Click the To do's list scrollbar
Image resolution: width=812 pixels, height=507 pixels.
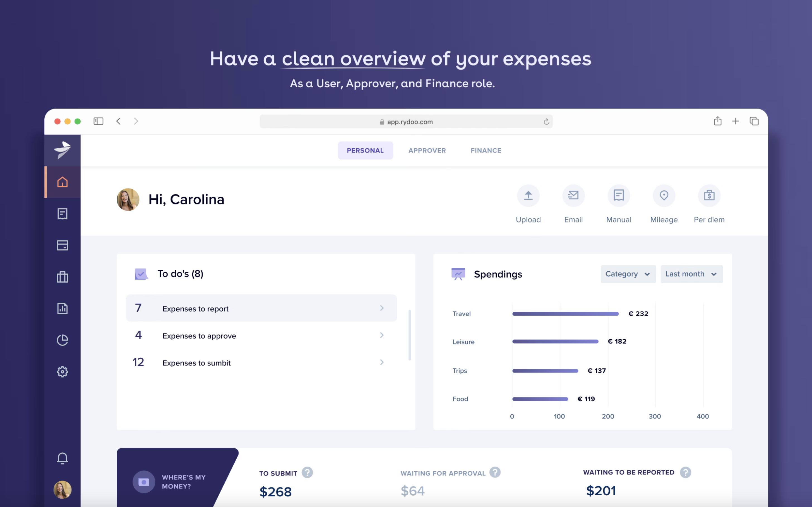pyautogui.click(x=409, y=335)
